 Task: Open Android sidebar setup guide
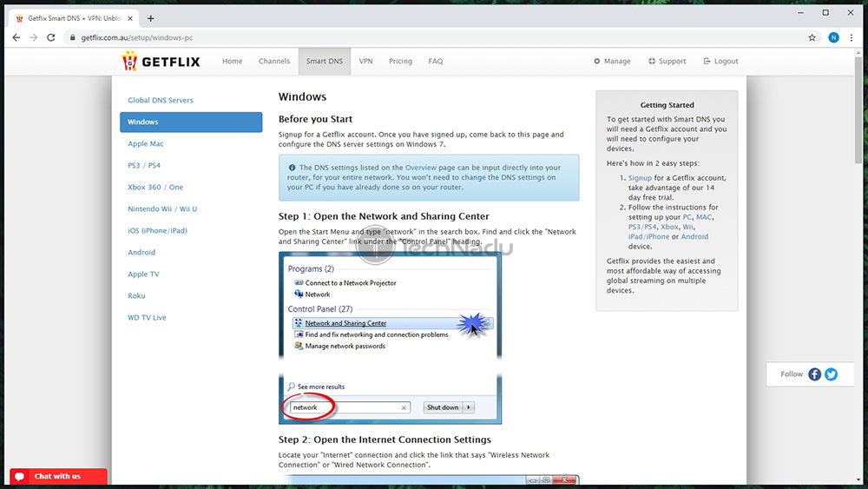141,253
